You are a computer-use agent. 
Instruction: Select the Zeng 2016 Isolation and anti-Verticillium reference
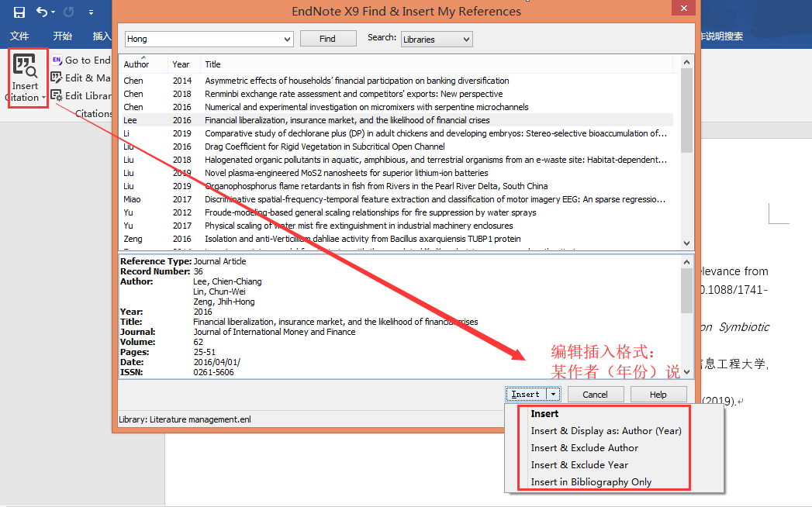click(x=396, y=240)
